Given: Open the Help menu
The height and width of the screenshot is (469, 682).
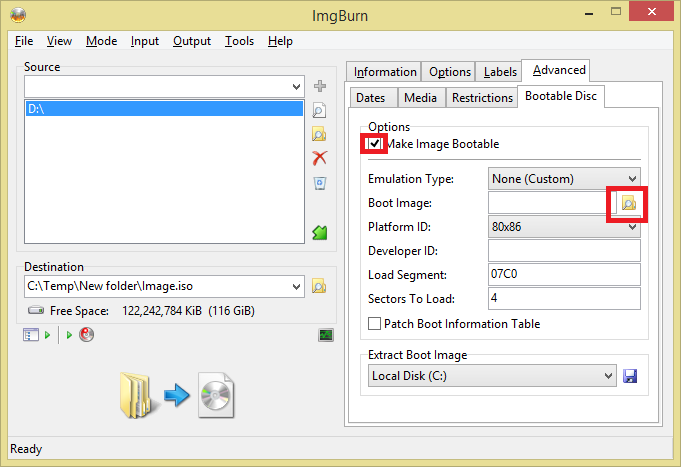Looking at the screenshot, I should coord(280,41).
